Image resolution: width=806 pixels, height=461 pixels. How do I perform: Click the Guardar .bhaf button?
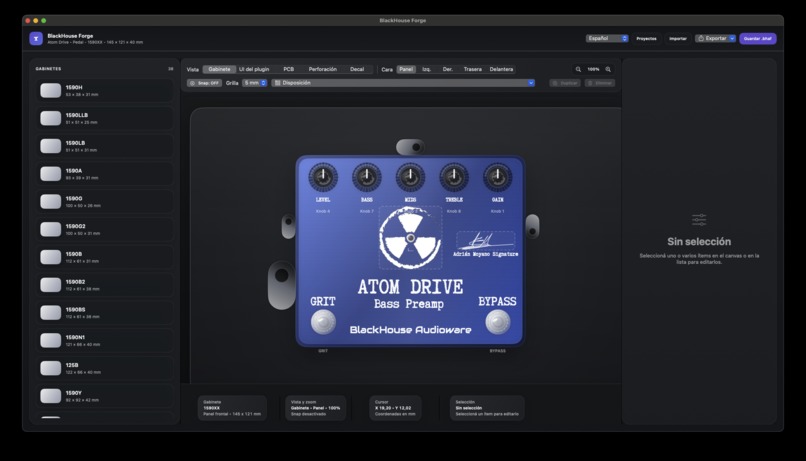click(758, 39)
